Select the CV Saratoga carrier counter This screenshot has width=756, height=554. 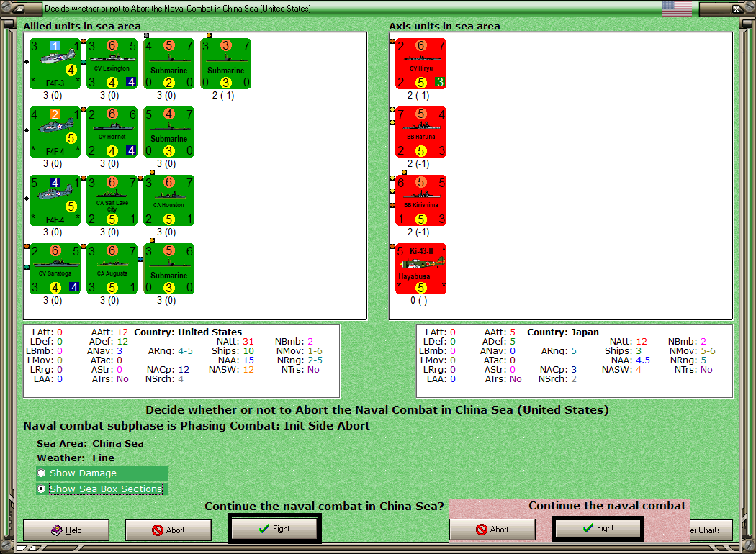pyautogui.click(x=55, y=269)
